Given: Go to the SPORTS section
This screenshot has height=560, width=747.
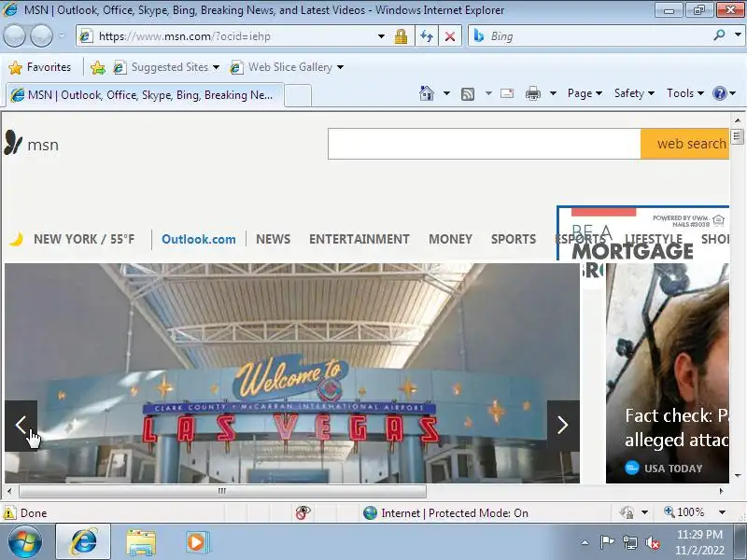Looking at the screenshot, I should 514,239.
